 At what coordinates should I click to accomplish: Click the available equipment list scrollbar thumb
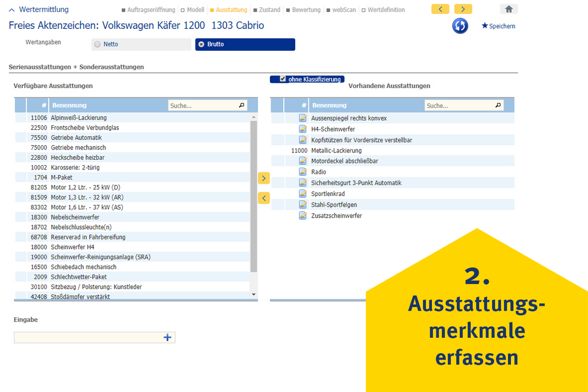254,196
